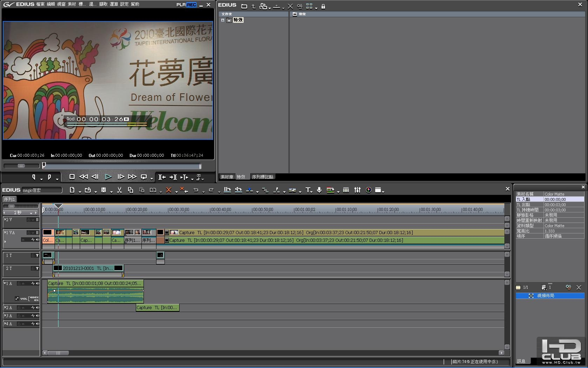Open the 檔案 menu
The height and width of the screenshot is (368, 588).
[x=40, y=5]
